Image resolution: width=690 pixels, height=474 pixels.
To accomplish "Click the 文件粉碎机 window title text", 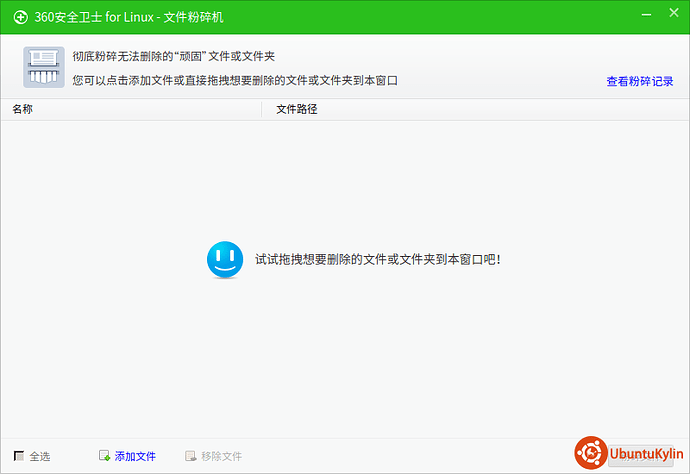I will [x=194, y=17].
